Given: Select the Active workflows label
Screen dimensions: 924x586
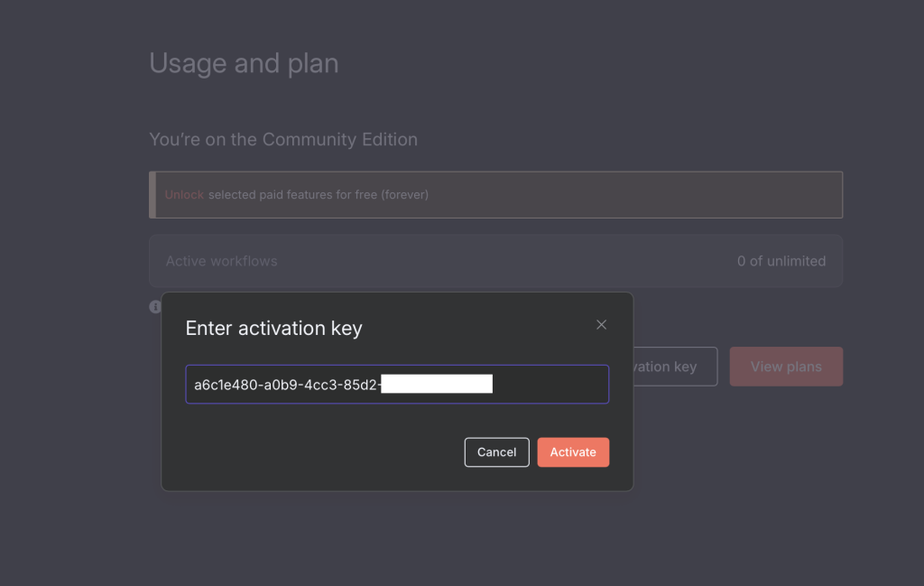Looking at the screenshot, I should tap(221, 261).
